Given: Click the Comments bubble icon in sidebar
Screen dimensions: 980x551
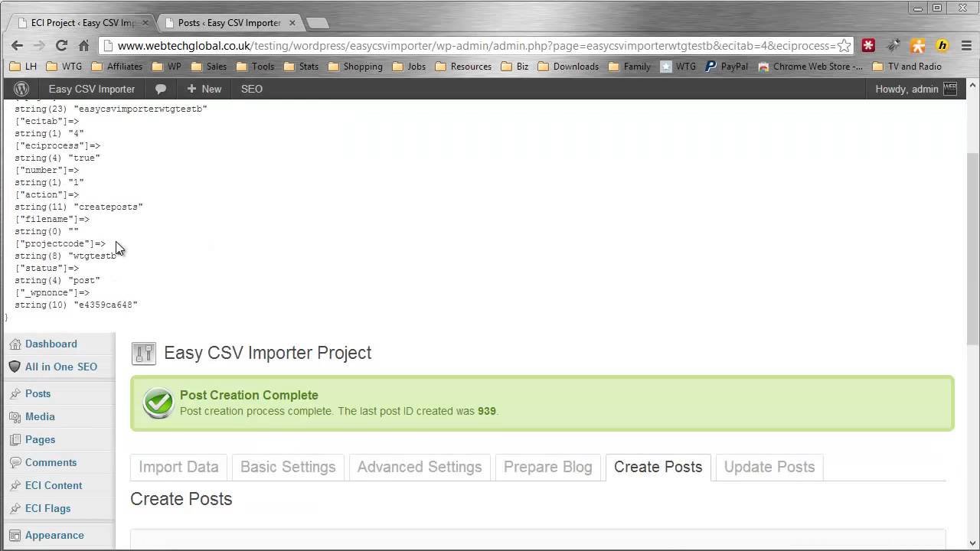Looking at the screenshot, I should pyautogui.click(x=15, y=462).
